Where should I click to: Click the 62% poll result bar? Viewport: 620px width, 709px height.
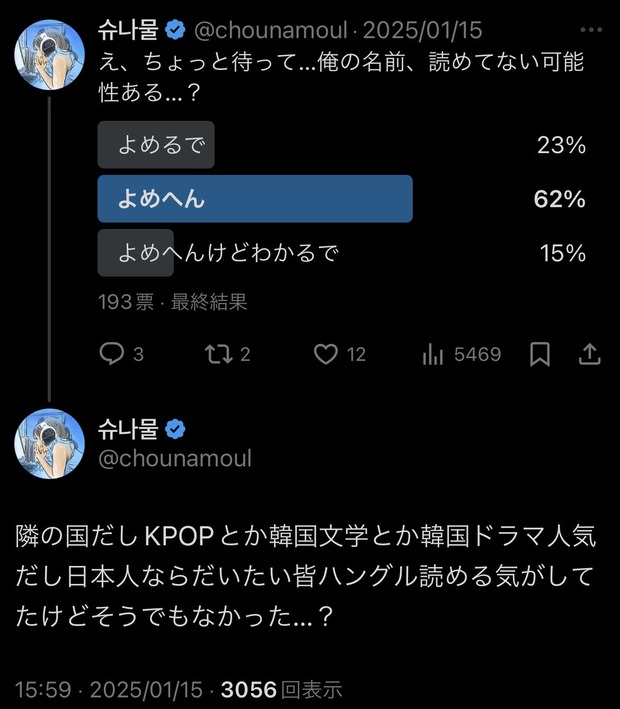click(255, 199)
